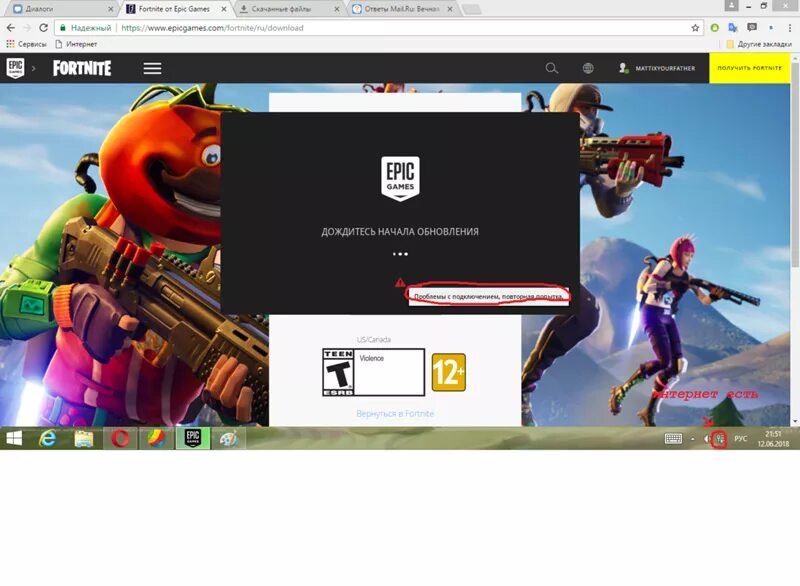Switch input language РУС indicator

[740, 439]
